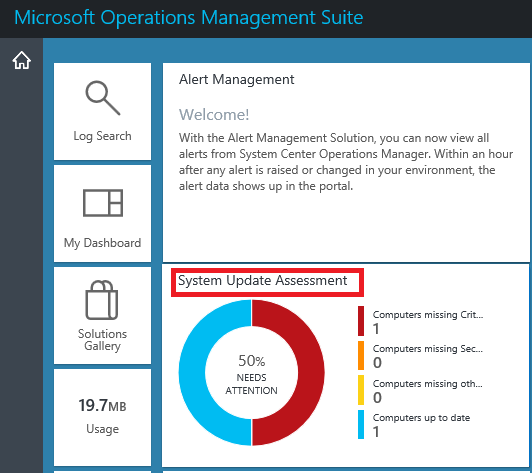
Task: Open the System Update Assessment tile title
Action: (x=263, y=281)
